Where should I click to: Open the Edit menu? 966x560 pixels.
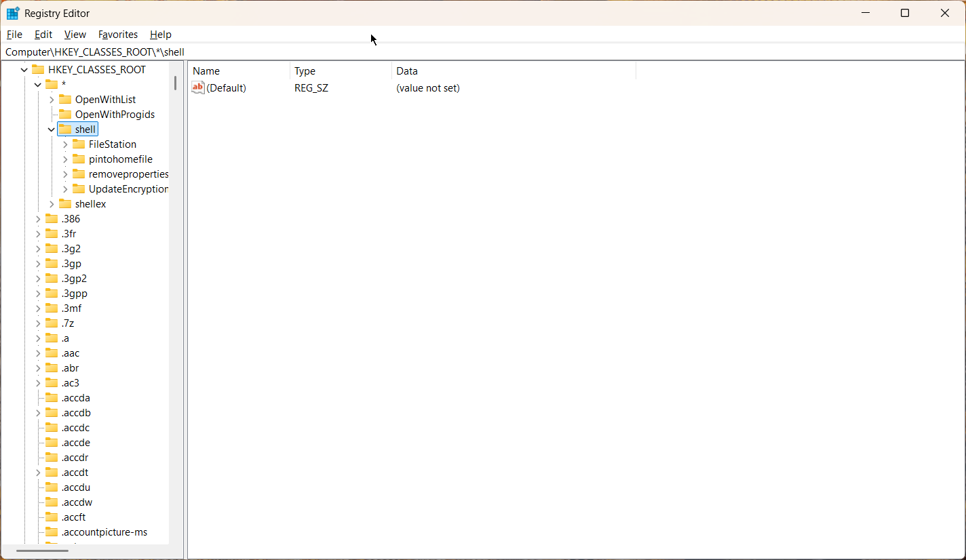point(43,34)
